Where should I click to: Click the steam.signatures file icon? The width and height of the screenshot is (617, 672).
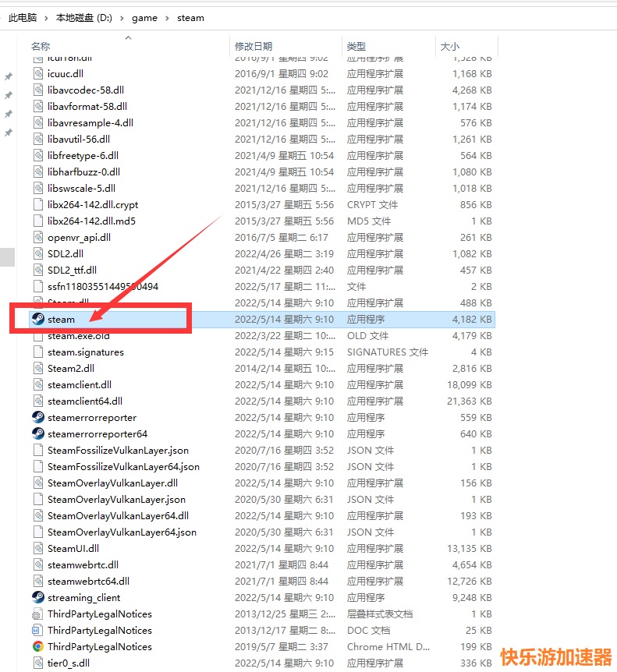38,352
